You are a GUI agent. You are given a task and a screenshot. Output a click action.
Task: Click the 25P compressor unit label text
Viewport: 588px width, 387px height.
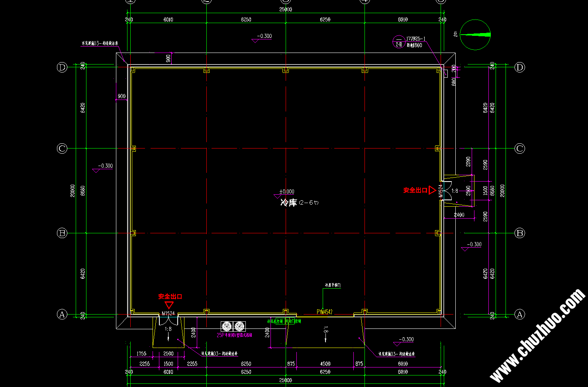[234, 335]
